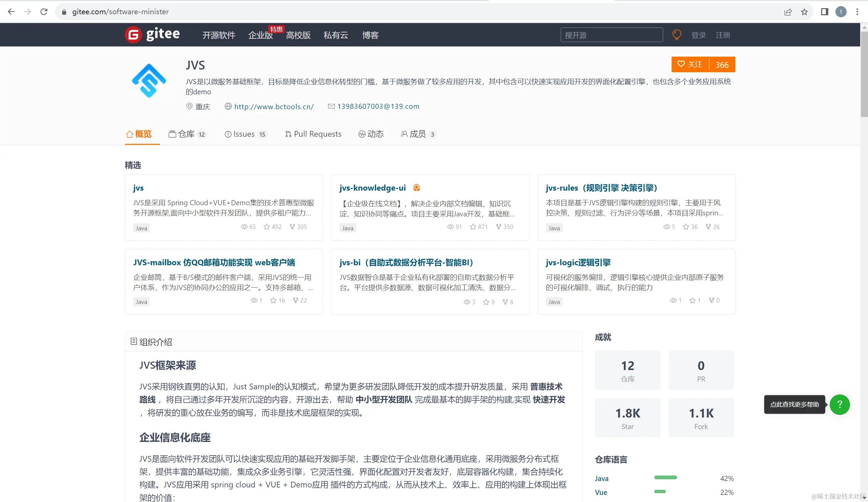868x502 pixels.
Task: Click the 注册 register link
Action: tap(722, 35)
